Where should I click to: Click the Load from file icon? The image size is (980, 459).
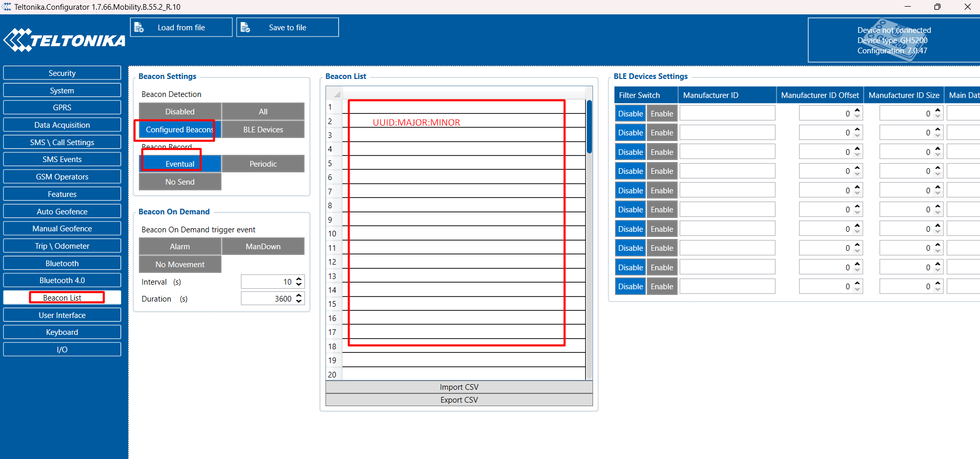click(139, 28)
